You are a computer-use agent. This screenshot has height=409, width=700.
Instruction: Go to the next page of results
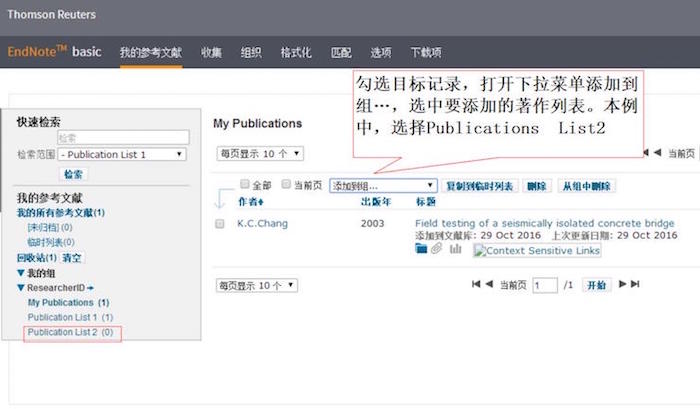pos(621,285)
